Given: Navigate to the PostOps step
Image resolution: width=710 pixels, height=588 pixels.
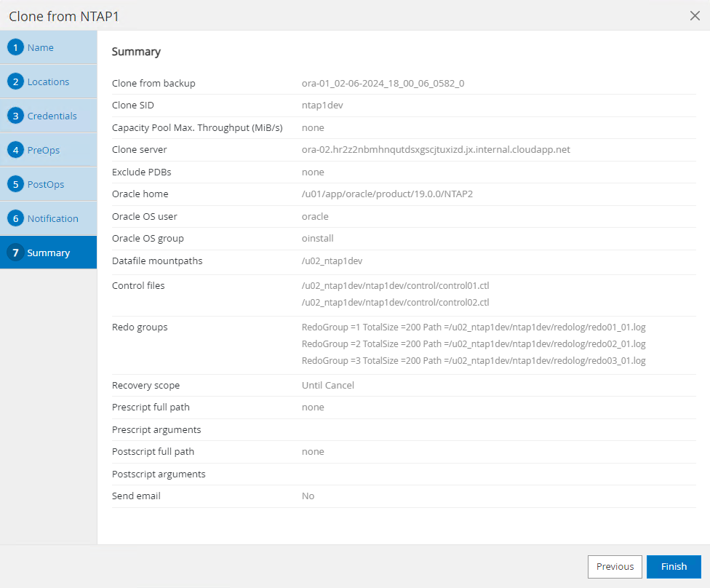Looking at the screenshot, I should click(x=46, y=185).
